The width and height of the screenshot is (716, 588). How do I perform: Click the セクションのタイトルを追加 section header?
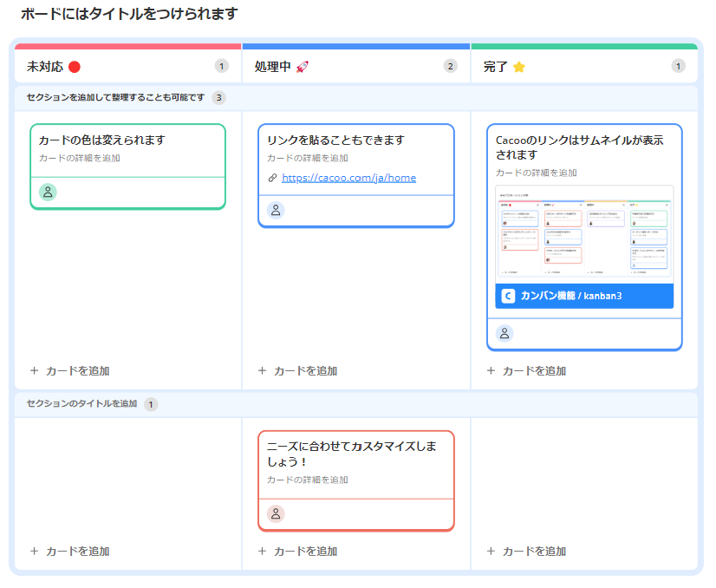81,404
